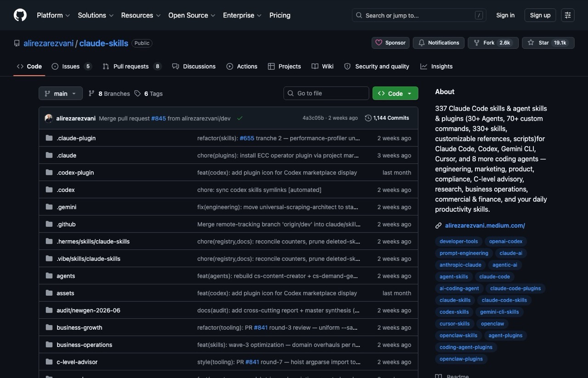Expand the Open Source menu

coord(192,15)
